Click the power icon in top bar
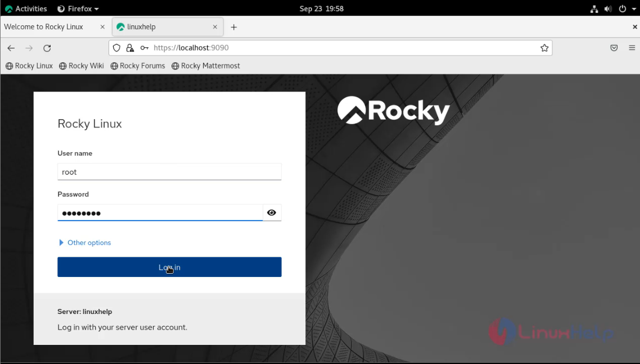The image size is (640, 364). pyautogui.click(x=623, y=8)
